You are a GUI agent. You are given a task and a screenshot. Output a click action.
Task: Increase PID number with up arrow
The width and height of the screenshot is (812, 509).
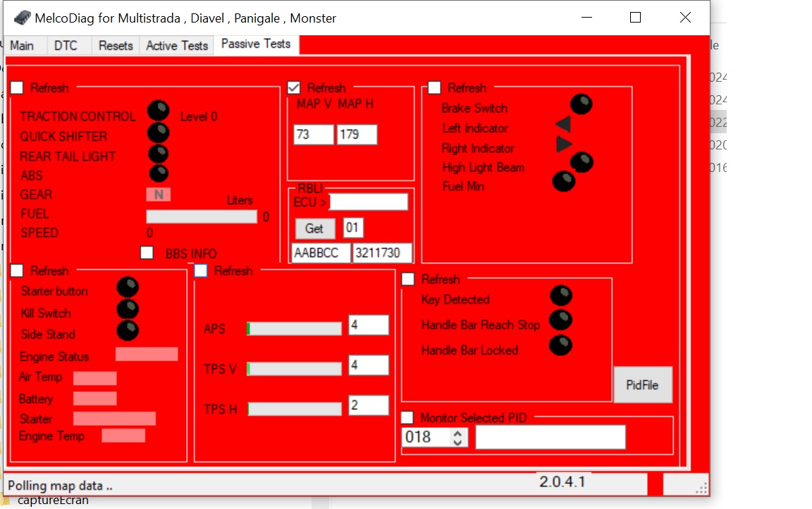[457, 434]
